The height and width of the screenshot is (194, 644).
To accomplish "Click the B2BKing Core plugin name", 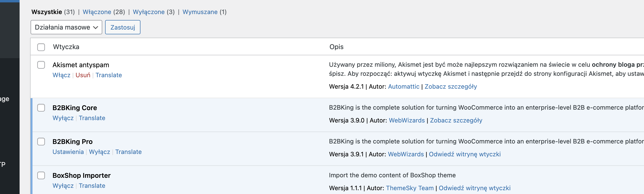I will pyautogui.click(x=75, y=108).
